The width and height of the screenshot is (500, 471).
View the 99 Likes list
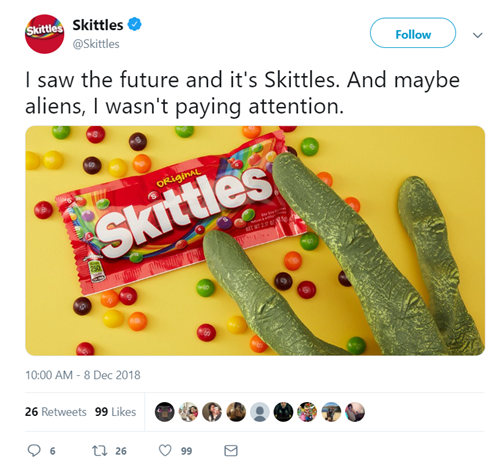coord(115,412)
